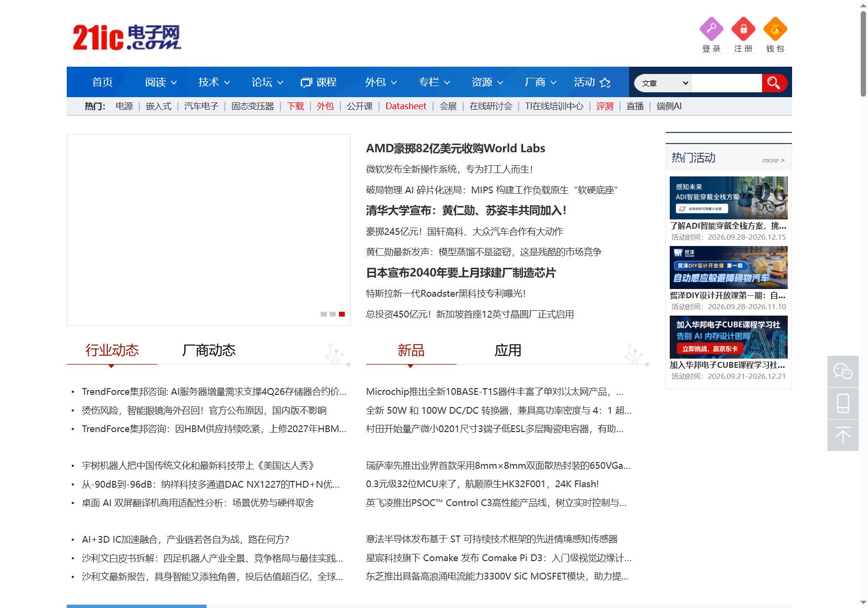Open the TI在线培训中心 hot link
The width and height of the screenshot is (868, 608).
click(554, 106)
